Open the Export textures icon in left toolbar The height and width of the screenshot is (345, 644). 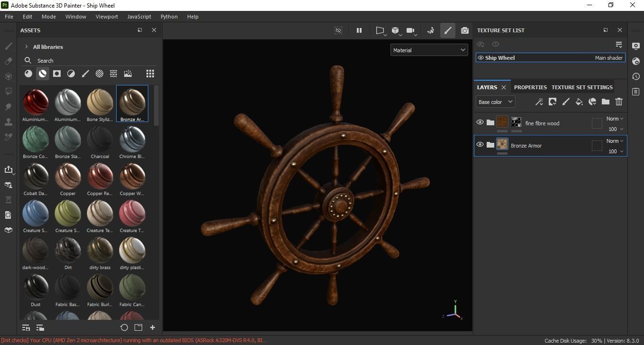click(x=8, y=169)
